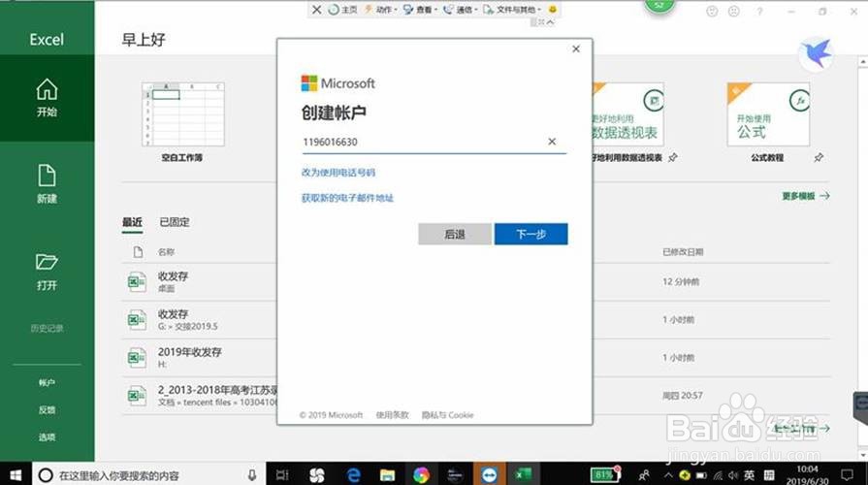Open the 打开 file browser section
Image resolution: width=868 pixels, height=485 pixels.
[x=48, y=272]
